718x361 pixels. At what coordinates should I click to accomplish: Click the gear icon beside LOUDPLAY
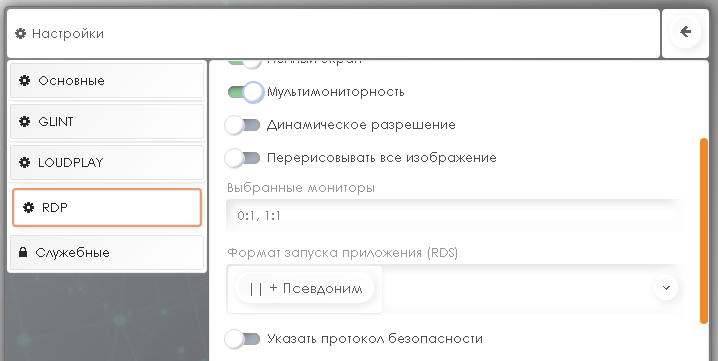(24, 162)
